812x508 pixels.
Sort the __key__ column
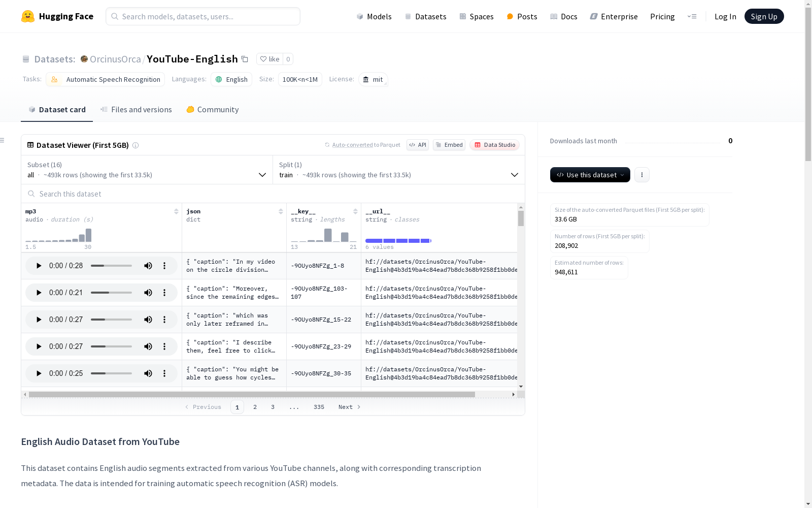[355, 211]
